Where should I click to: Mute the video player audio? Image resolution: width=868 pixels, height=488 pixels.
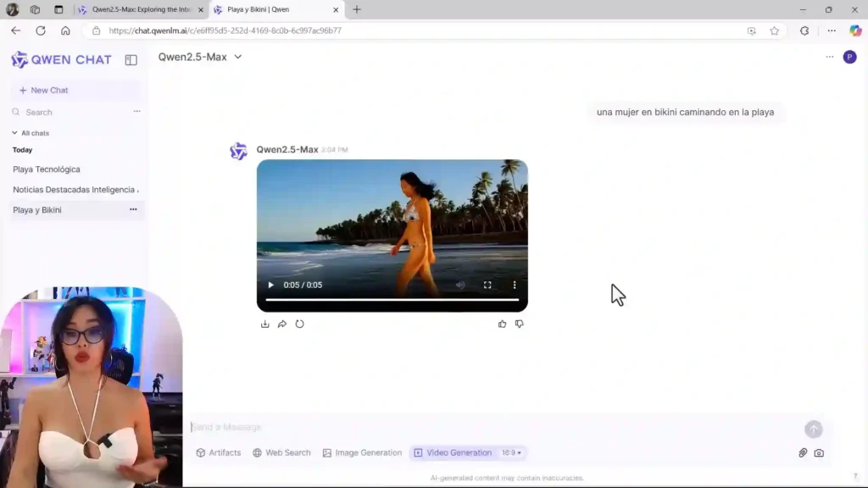click(460, 285)
